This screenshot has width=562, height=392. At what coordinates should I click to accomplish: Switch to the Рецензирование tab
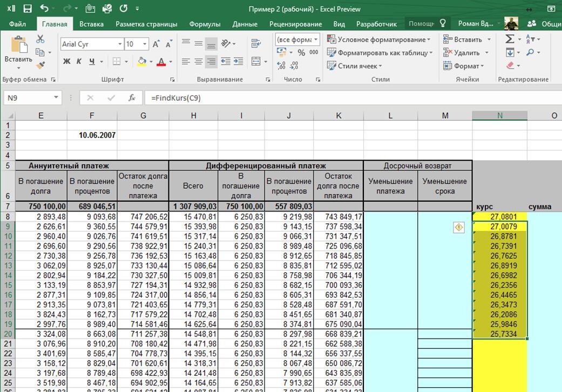(296, 24)
